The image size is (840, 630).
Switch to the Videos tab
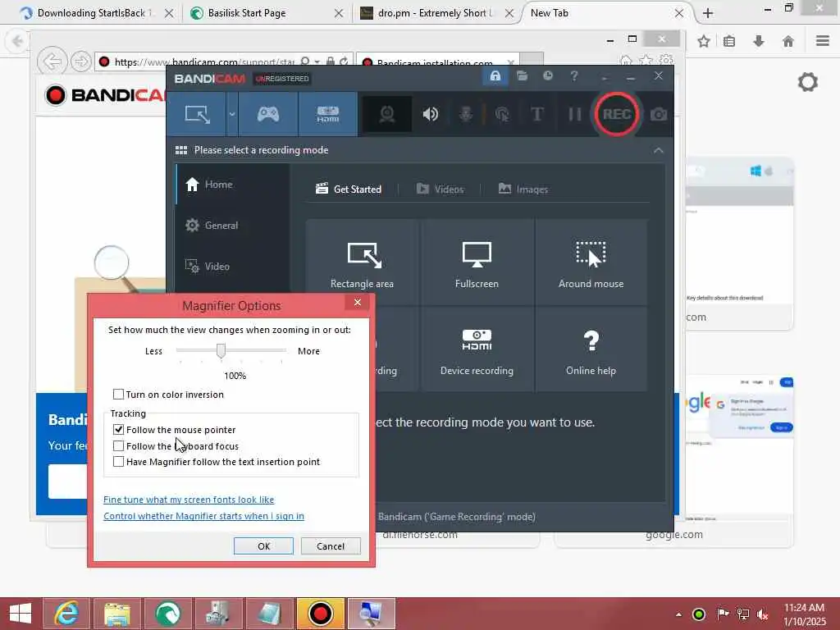[440, 189]
